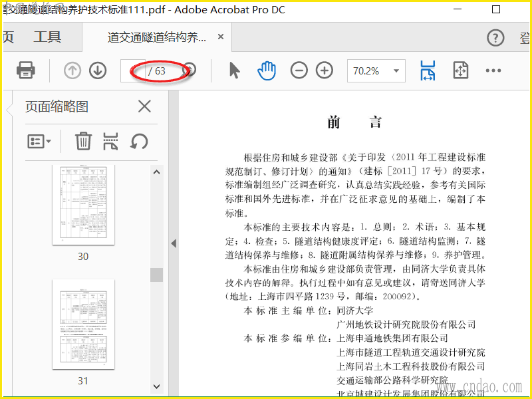Click the thumbnail label 31
532x399 pixels.
[x=83, y=380]
